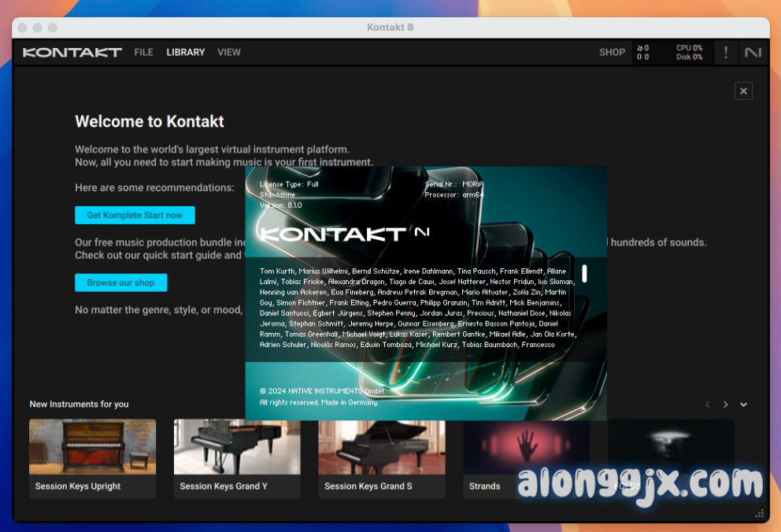Open the VIEW dropdown menu
Image resolution: width=781 pixels, height=532 pixels.
pos(229,53)
